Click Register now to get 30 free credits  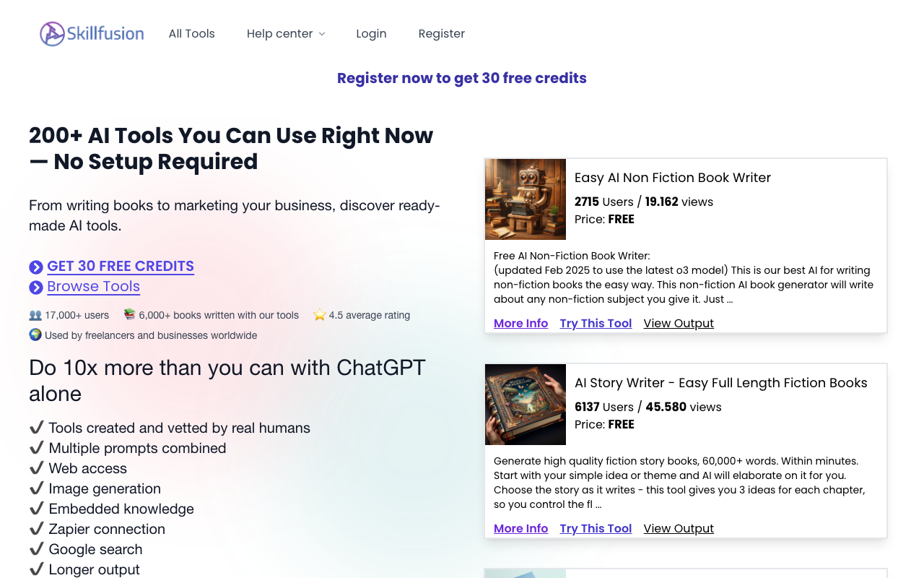pyautogui.click(x=462, y=78)
